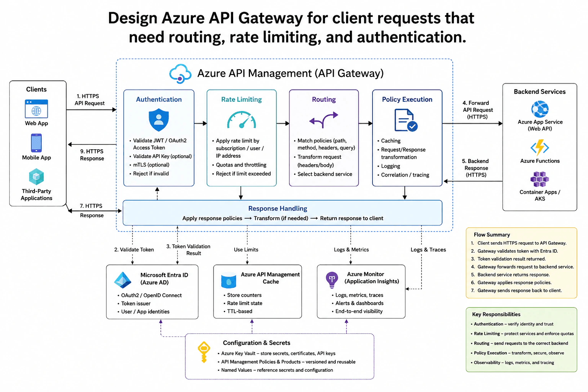Viewport: 588px width, 392px height.
Task: Select the Routing arrows icon
Action: click(x=324, y=120)
